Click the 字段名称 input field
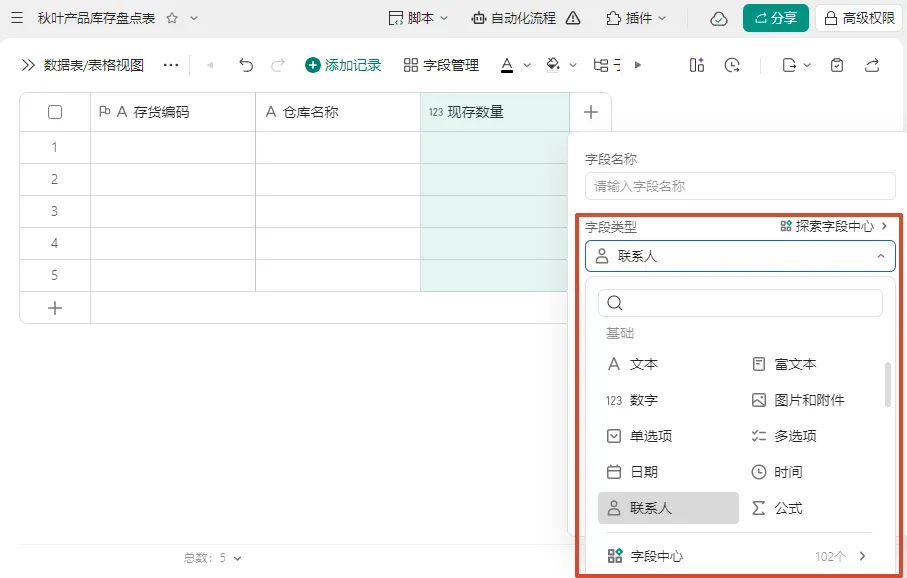This screenshot has width=907, height=578. tap(740, 186)
